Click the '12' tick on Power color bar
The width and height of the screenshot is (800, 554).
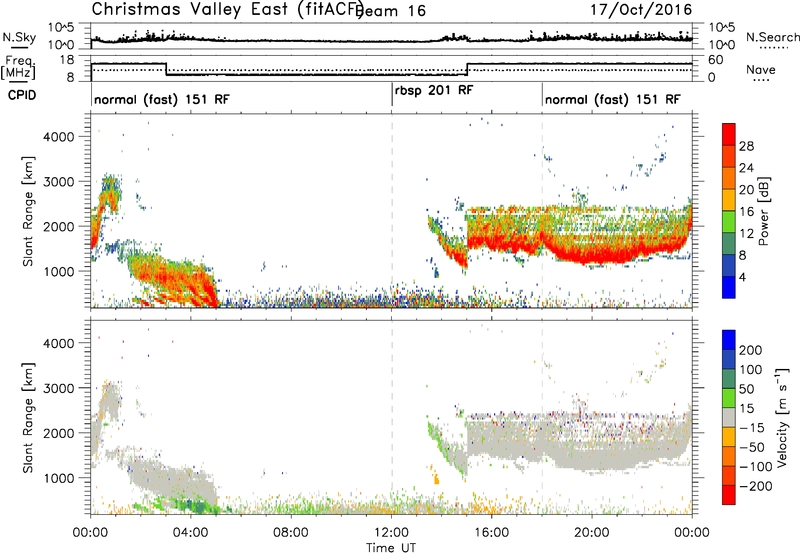pyautogui.click(x=746, y=234)
